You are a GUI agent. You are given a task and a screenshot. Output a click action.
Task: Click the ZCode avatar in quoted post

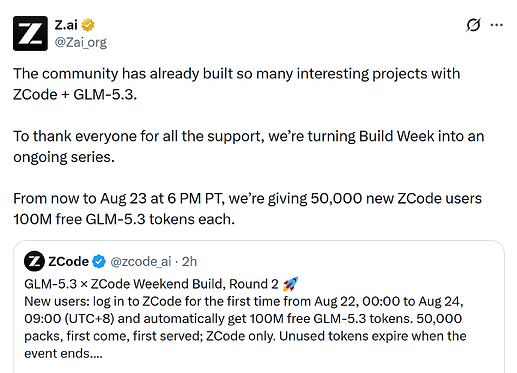34,261
